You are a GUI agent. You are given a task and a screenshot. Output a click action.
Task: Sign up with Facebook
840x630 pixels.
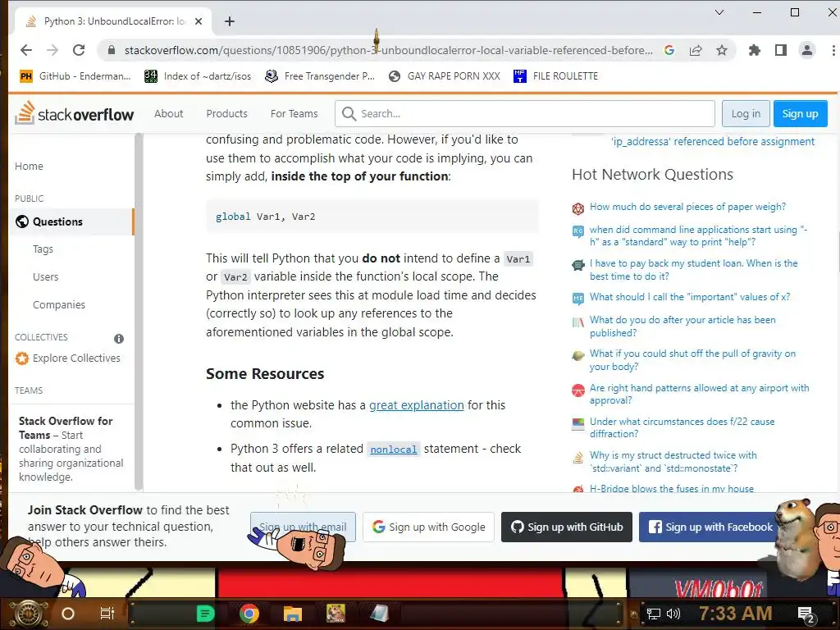710,527
